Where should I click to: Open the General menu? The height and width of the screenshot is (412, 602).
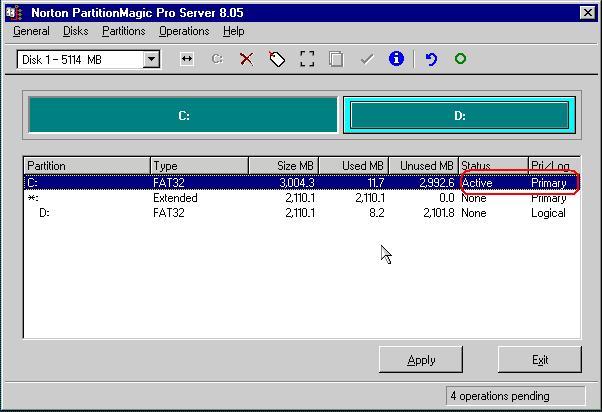click(x=31, y=31)
